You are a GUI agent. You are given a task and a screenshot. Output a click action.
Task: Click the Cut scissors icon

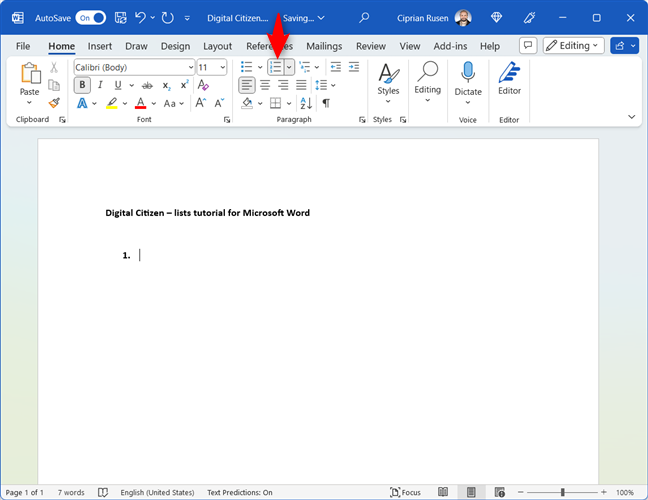tap(54, 67)
